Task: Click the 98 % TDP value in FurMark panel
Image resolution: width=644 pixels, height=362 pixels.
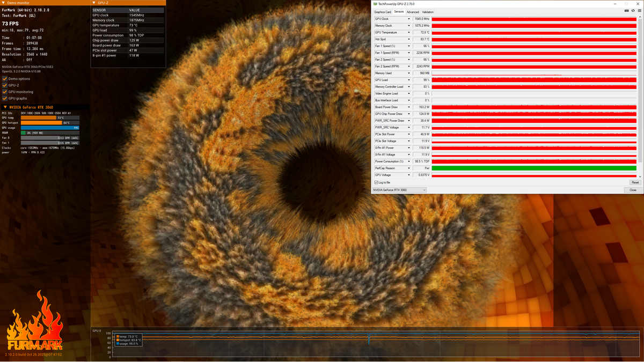Action: pos(137,35)
